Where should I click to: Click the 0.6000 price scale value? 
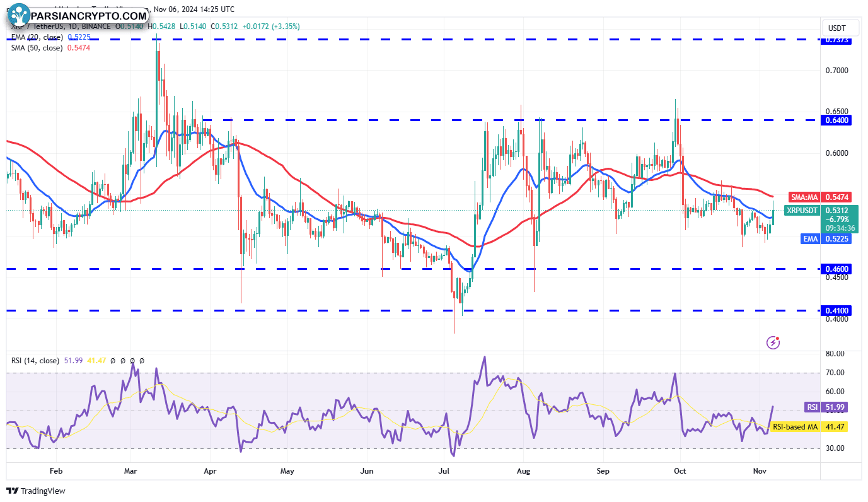tap(836, 153)
